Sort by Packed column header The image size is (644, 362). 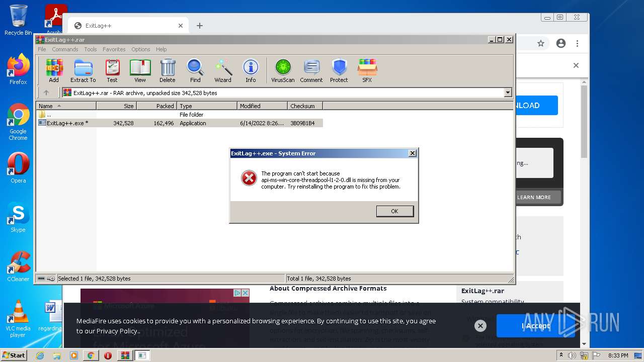(x=156, y=106)
